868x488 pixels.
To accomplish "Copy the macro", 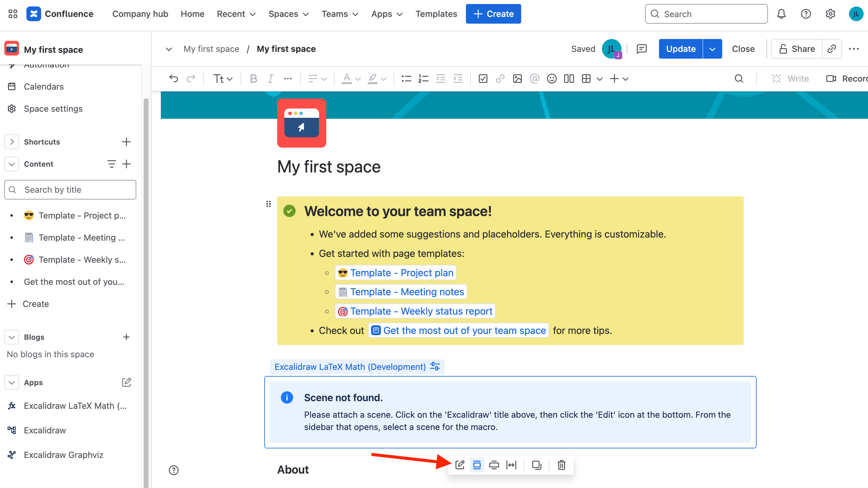I will [537, 465].
